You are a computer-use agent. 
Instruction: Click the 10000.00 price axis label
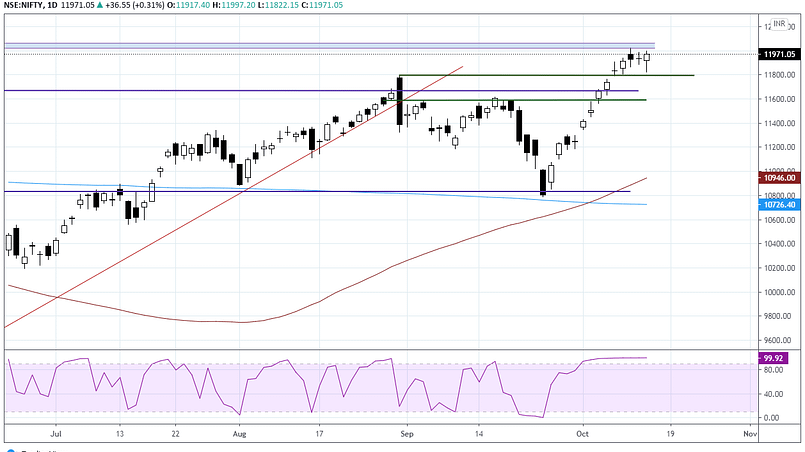[x=779, y=292]
